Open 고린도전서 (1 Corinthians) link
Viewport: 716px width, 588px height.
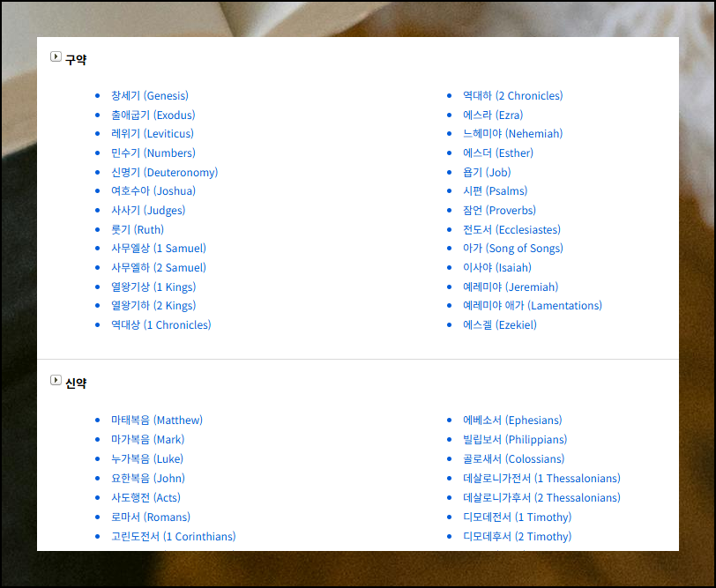[x=174, y=536]
